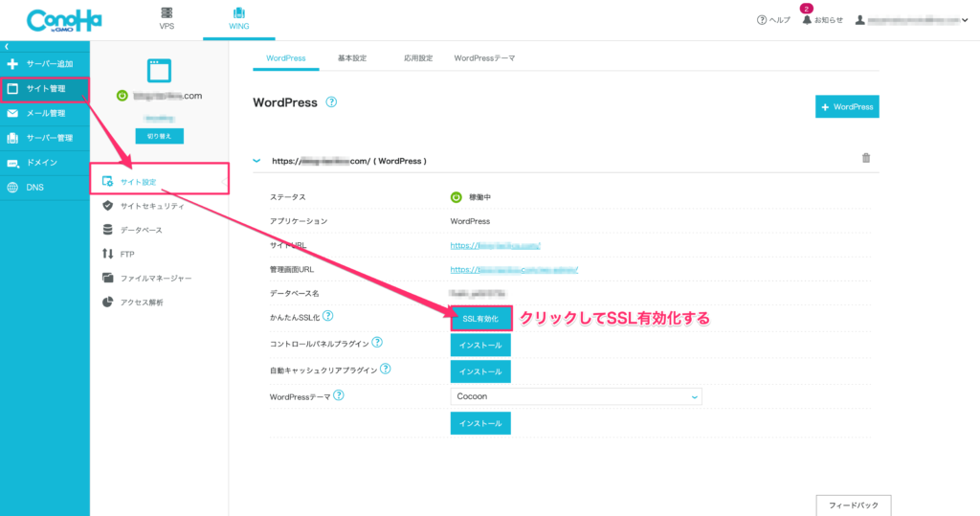This screenshot has width=980, height=516.
Task: Open サーバー管理 in the sidebar
Action: pos(44,138)
